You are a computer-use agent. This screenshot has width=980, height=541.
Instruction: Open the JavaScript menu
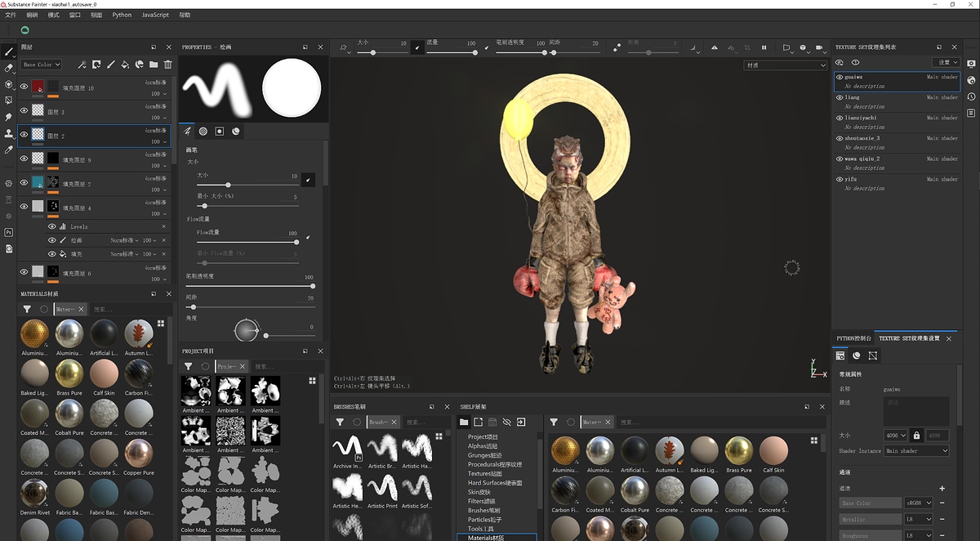point(155,15)
